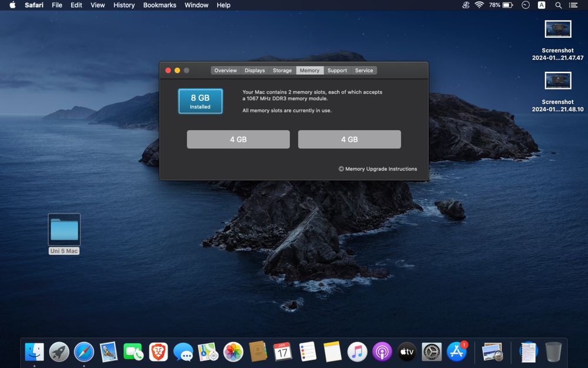The image size is (588, 368).
Task: Open Notes yellow notepad icon
Action: (332, 352)
